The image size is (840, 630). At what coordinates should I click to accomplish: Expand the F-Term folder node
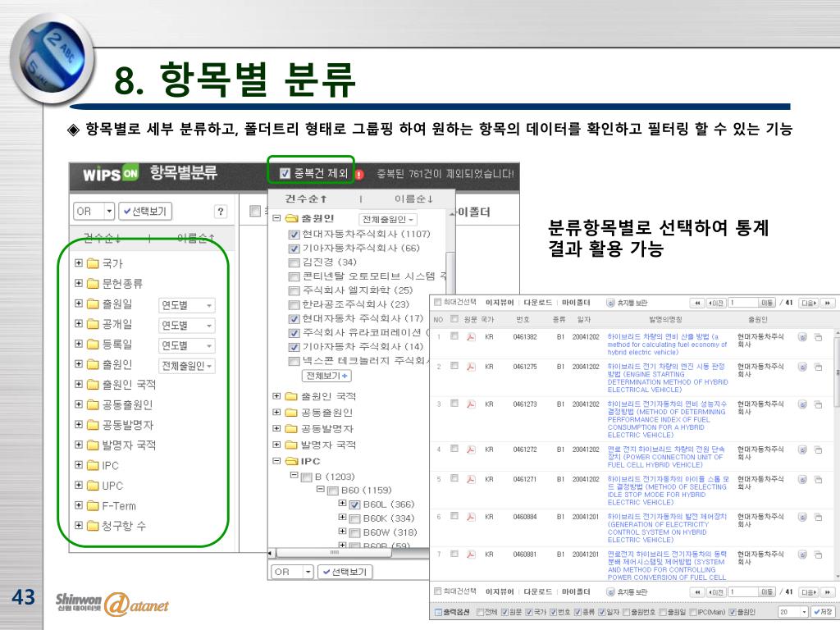79,505
